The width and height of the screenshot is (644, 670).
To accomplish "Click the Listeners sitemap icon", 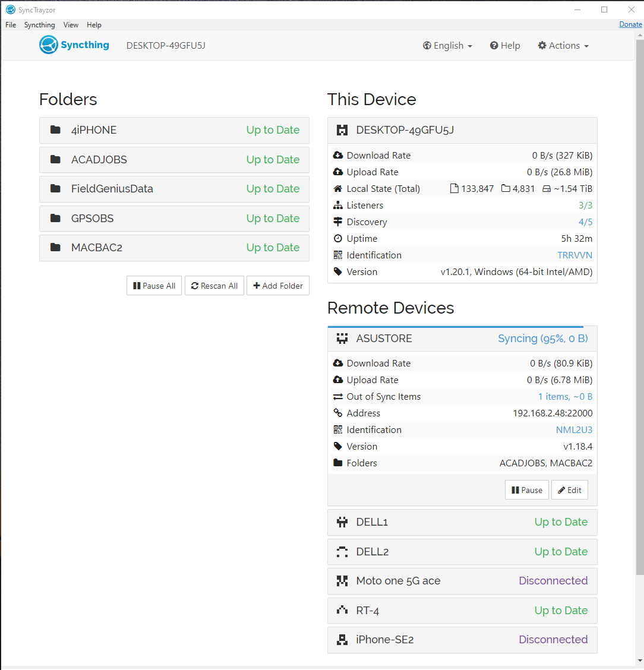I will (x=338, y=205).
